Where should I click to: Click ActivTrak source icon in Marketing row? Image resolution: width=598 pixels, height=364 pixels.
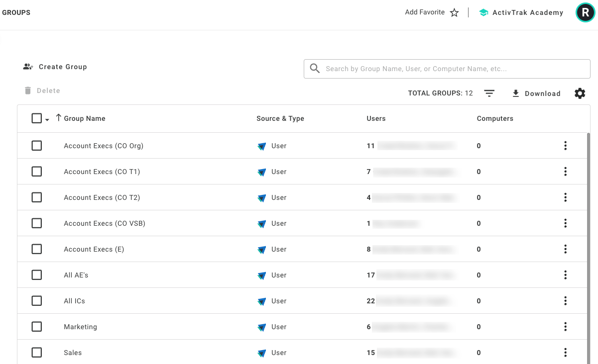[x=262, y=327]
